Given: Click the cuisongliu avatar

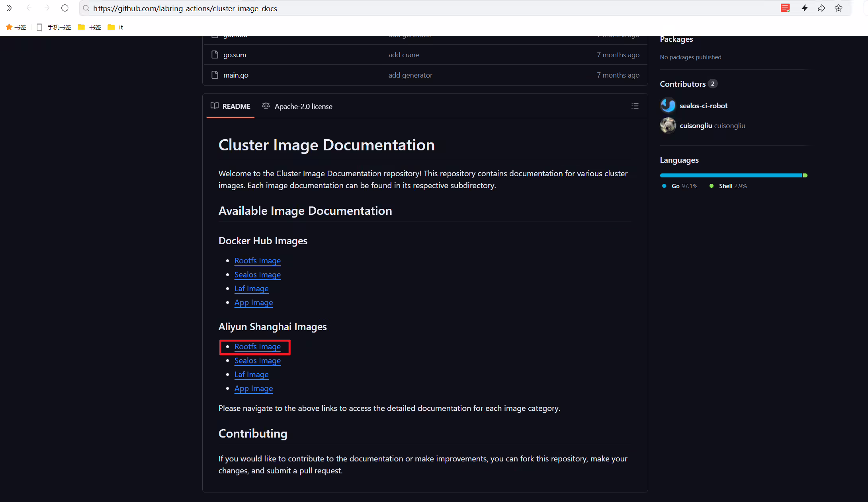Looking at the screenshot, I should coord(668,125).
